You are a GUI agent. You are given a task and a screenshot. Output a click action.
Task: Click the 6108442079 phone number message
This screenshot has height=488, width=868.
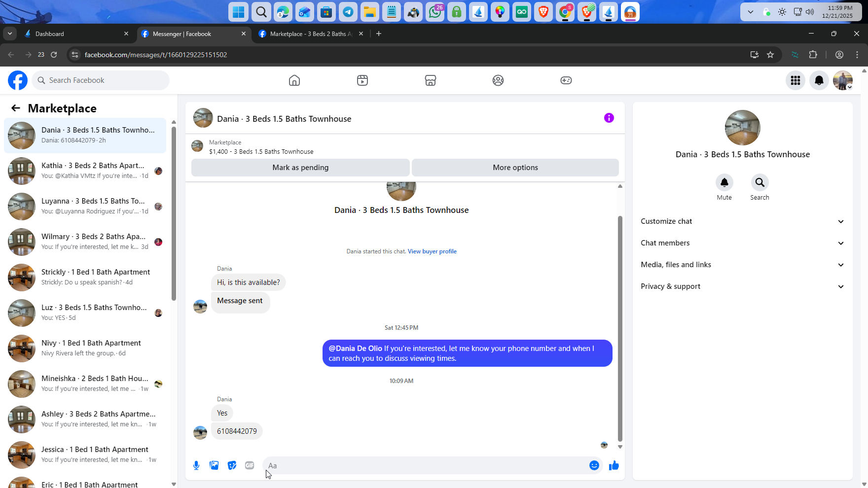click(237, 431)
